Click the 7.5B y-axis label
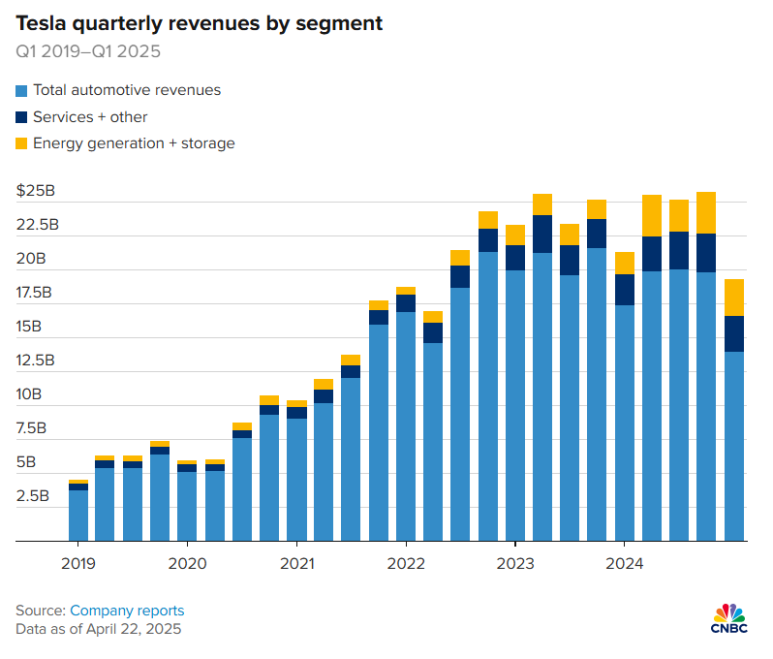Screen dimensions: 773x659 coord(31,428)
